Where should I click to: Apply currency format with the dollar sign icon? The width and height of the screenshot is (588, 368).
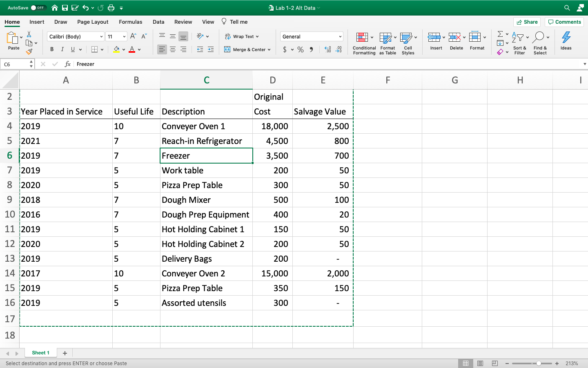pos(285,49)
